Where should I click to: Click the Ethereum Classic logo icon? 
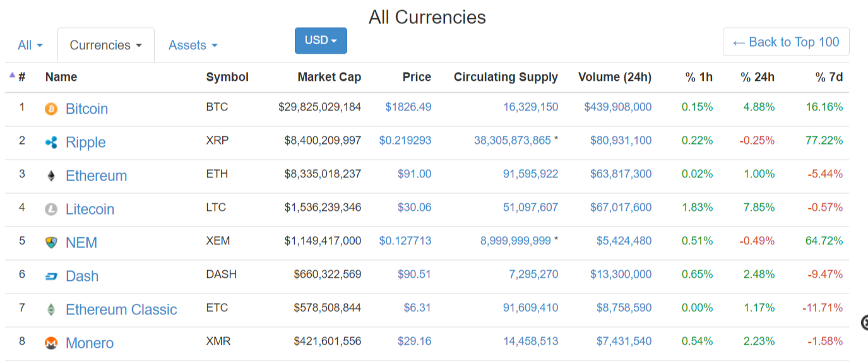pos(51,310)
